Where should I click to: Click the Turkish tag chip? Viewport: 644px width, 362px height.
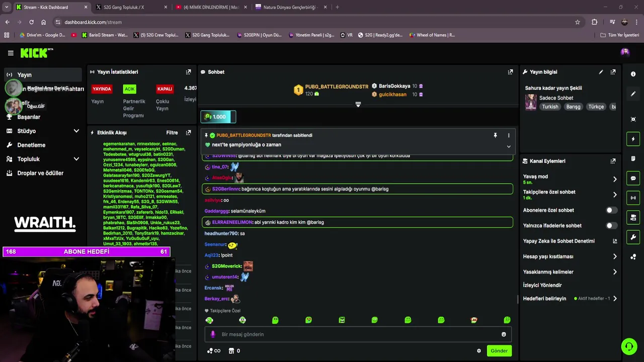point(550,107)
